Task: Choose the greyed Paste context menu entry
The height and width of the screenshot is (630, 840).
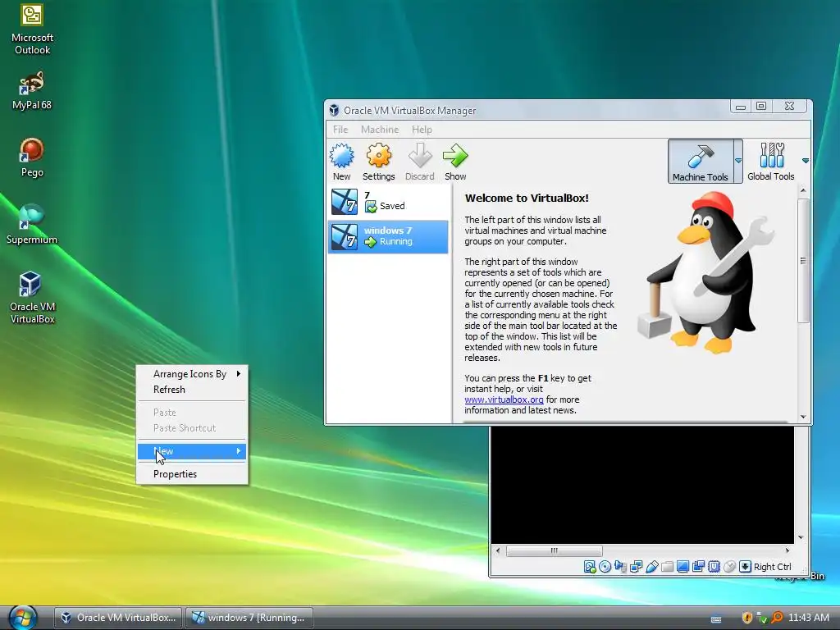Action: [192, 413]
